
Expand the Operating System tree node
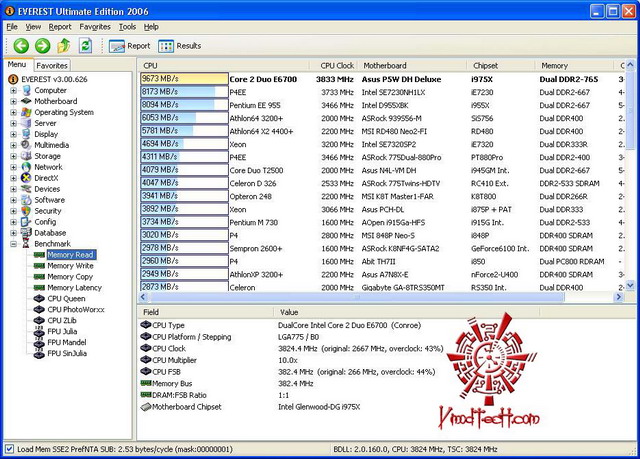[x=13, y=113]
